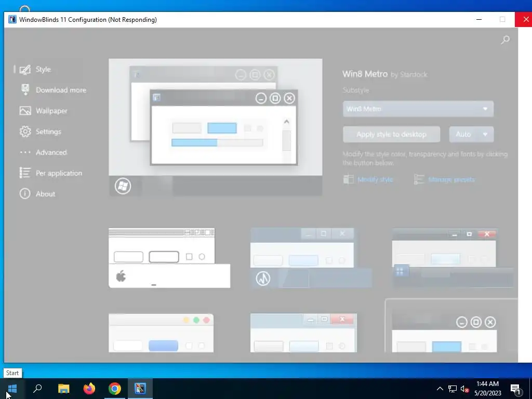
Task: Click the Manage presets link
Action: [x=451, y=179]
